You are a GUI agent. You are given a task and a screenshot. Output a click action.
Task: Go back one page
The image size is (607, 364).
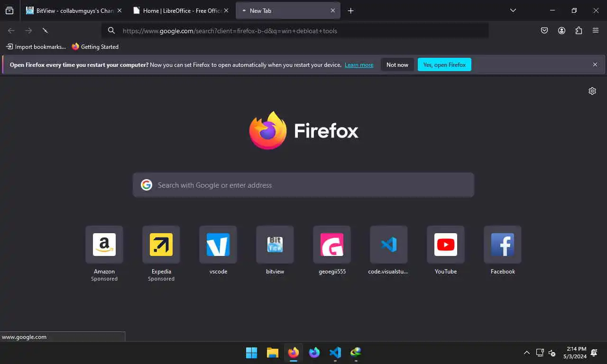[x=11, y=30]
